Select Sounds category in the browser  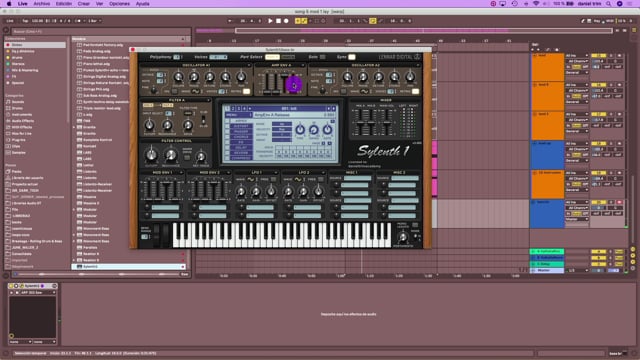[18, 102]
